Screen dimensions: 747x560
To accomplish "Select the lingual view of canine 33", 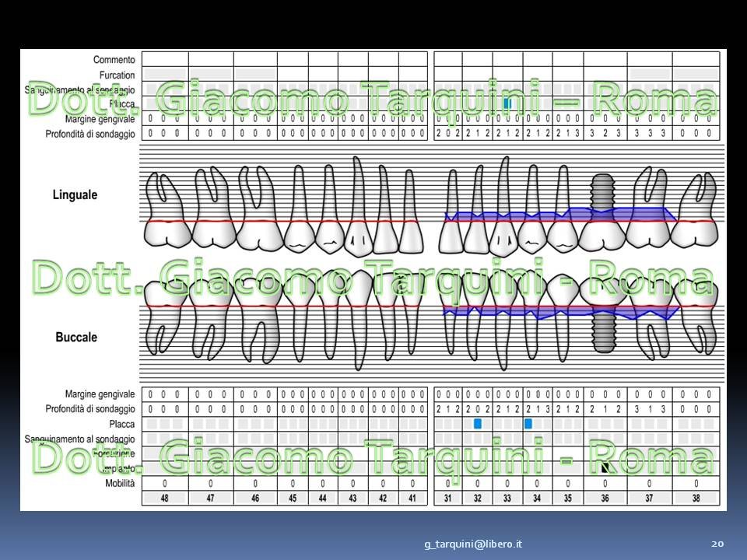I will [x=503, y=207].
